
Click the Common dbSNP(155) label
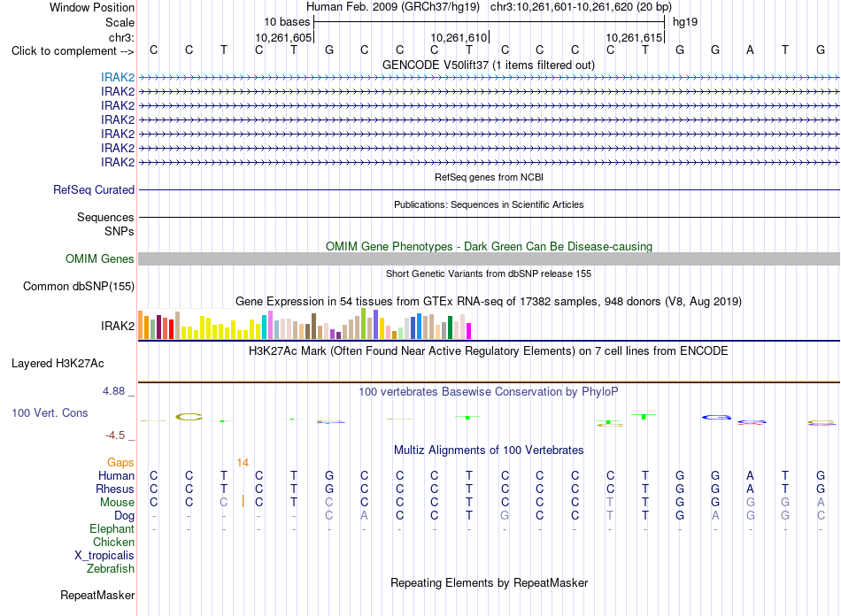79,286
